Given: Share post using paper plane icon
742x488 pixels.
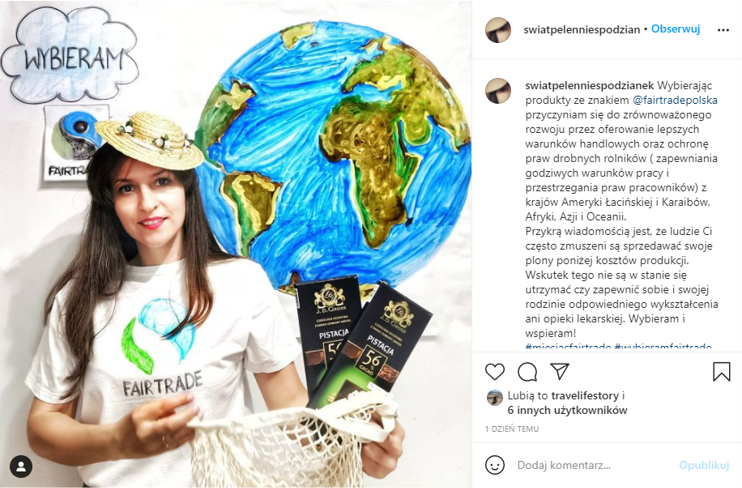Looking at the screenshot, I should pyautogui.click(x=559, y=372).
